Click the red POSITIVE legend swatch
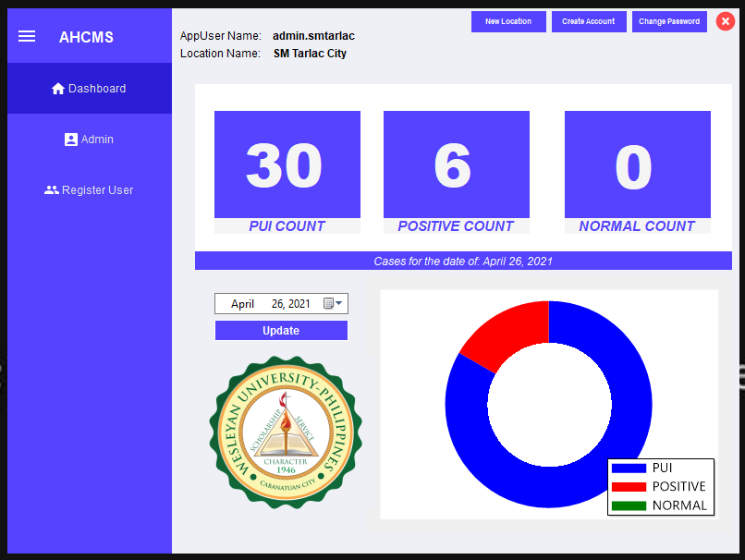Image resolution: width=745 pixels, height=560 pixels. pyautogui.click(x=629, y=487)
